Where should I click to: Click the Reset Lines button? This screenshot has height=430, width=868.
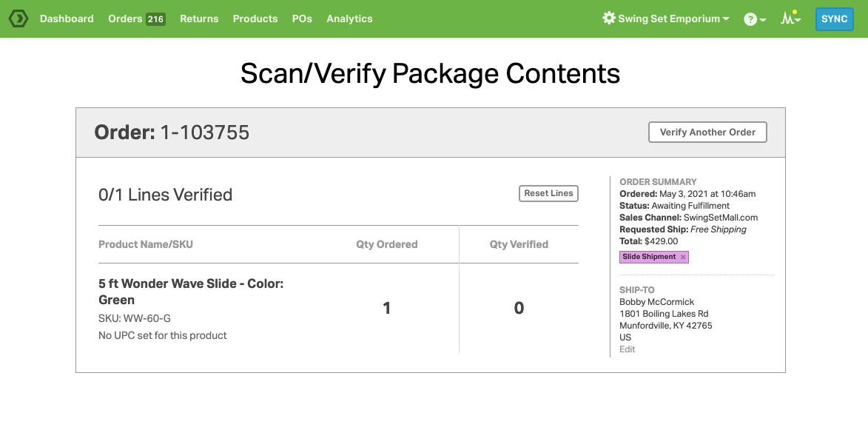pyautogui.click(x=548, y=193)
